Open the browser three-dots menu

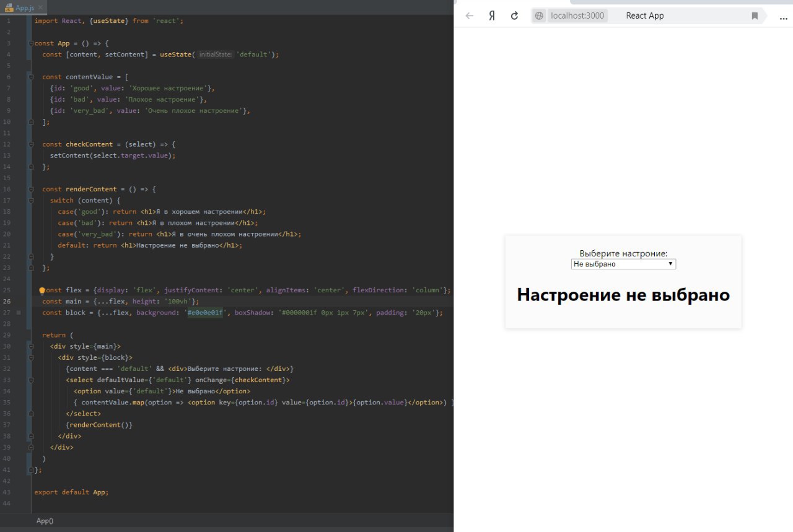[x=783, y=17]
